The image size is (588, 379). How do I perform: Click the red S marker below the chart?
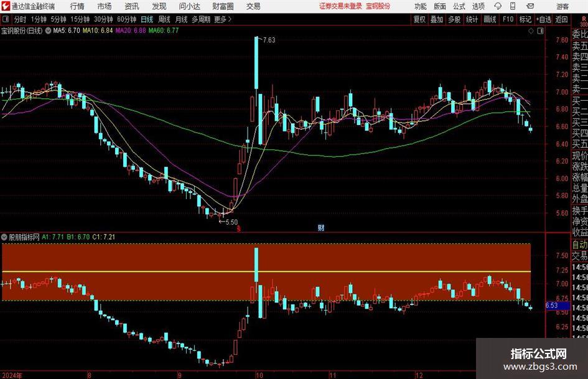pyautogui.click(x=238, y=228)
